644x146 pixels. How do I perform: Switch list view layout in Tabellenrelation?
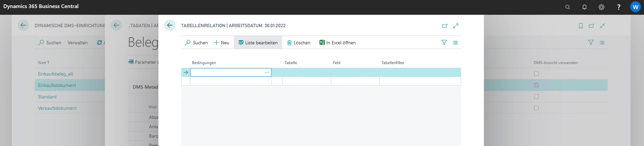[x=455, y=43]
